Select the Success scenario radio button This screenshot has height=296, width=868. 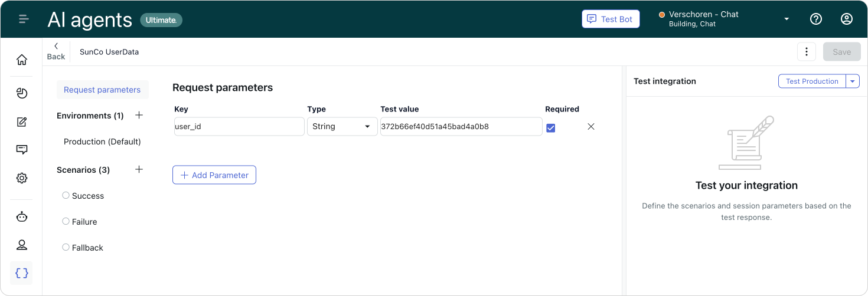point(66,195)
